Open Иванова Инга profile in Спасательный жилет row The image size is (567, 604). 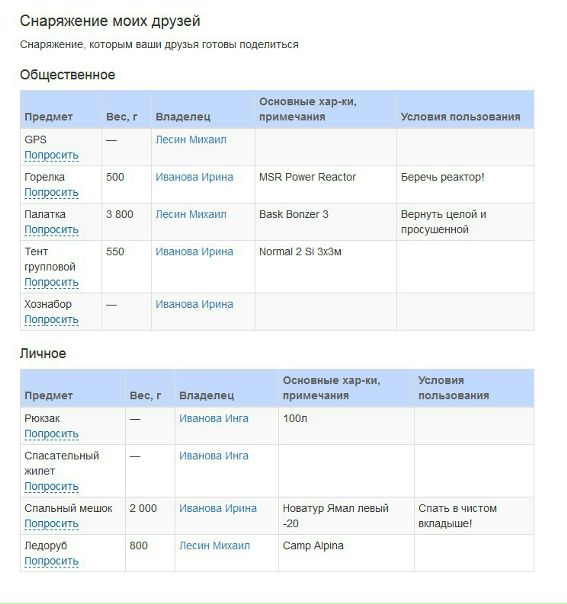pos(214,456)
